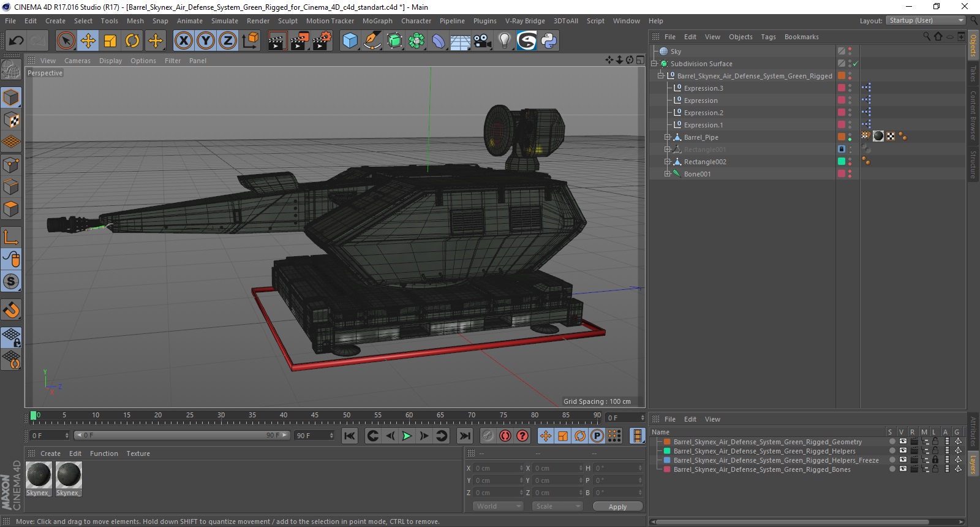
Task: Toggle Subdivision Surface enable checkmark
Action: coord(856,64)
